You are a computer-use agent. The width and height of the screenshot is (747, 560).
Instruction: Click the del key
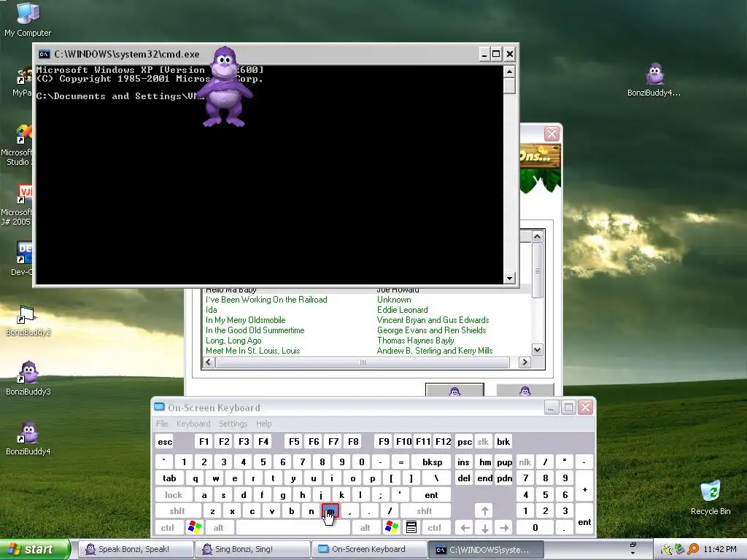click(463, 478)
